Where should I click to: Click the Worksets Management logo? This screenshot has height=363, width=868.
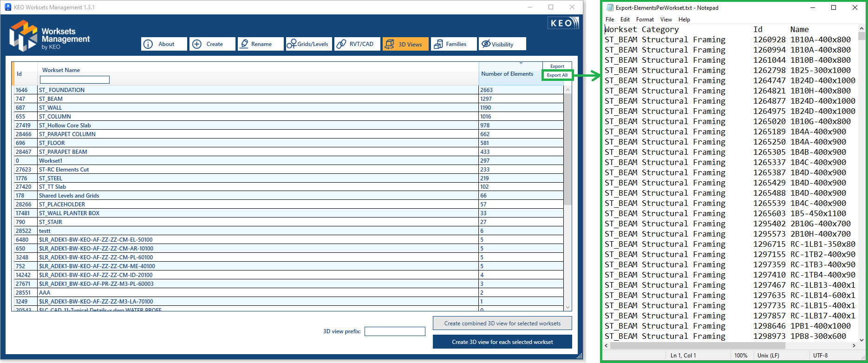49,35
